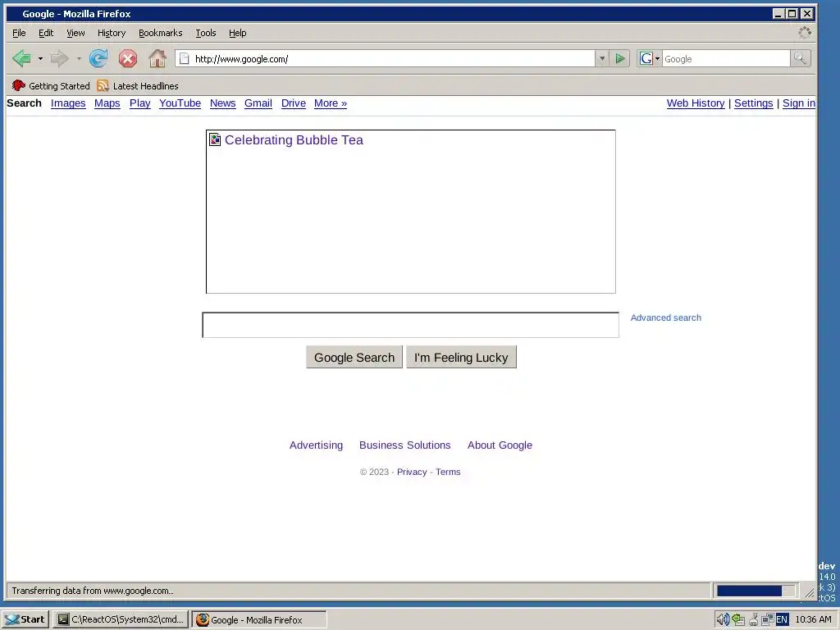The height and width of the screenshot is (630, 840).
Task: Open the Advertising footer link
Action: pyautogui.click(x=316, y=445)
